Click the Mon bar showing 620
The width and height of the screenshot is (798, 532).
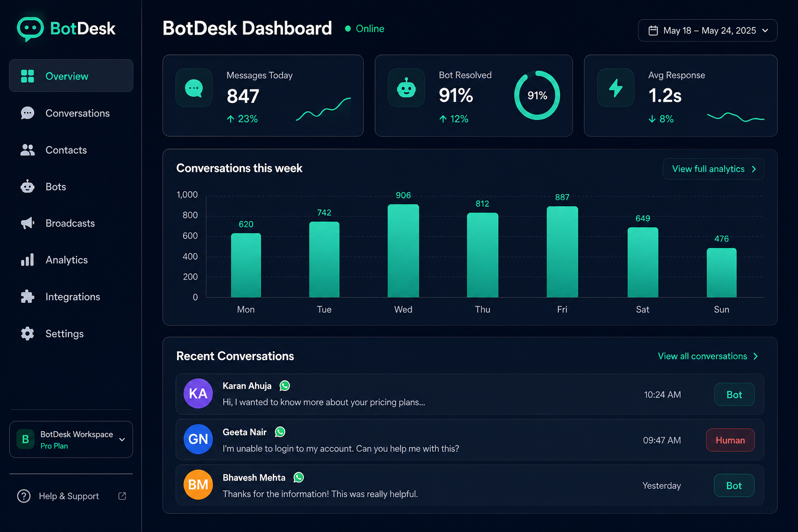pyautogui.click(x=246, y=265)
